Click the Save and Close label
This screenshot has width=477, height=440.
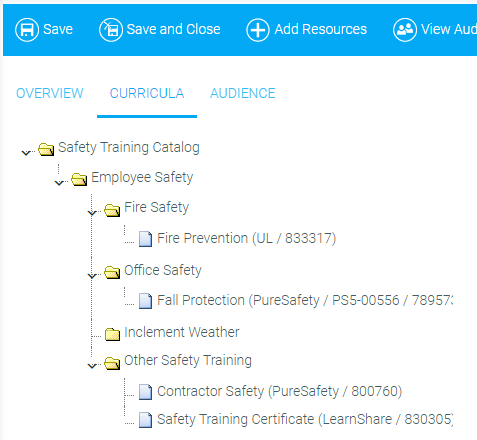[x=174, y=29]
